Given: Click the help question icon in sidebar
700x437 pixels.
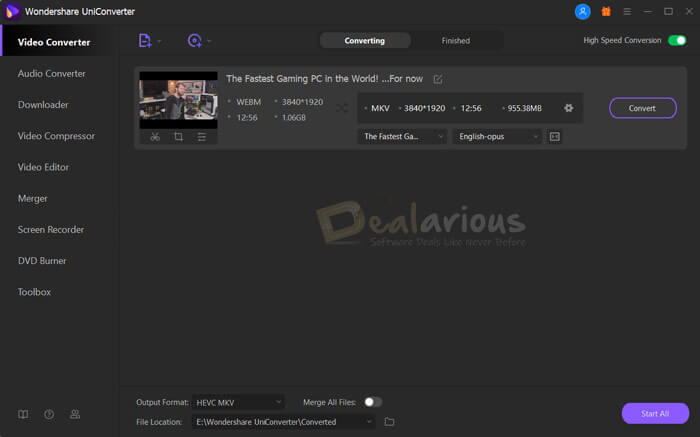Looking at the screenshot, I should (49, 414).
